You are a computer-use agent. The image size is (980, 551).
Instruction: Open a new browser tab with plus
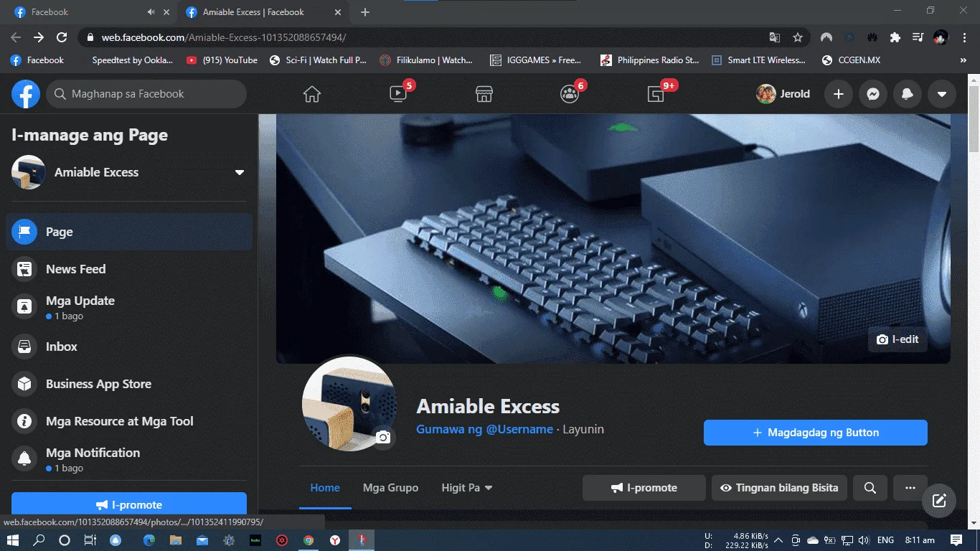pyautogui.click(x=365, y=12)
